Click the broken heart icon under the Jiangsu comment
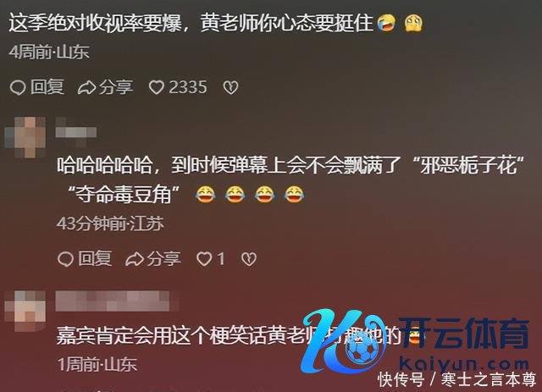Image resolution: width=542 pixels, height=392 pixels. [x=249, y=259]
